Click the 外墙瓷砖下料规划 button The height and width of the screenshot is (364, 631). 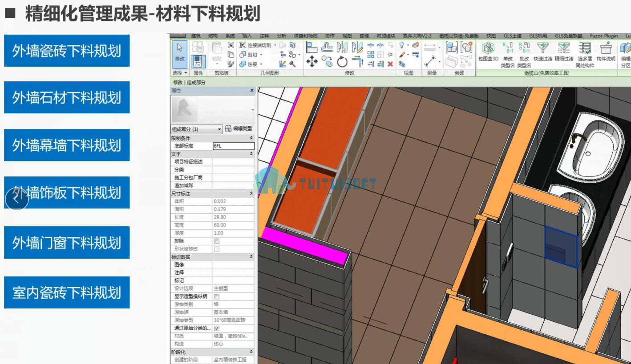pos(67,51)
